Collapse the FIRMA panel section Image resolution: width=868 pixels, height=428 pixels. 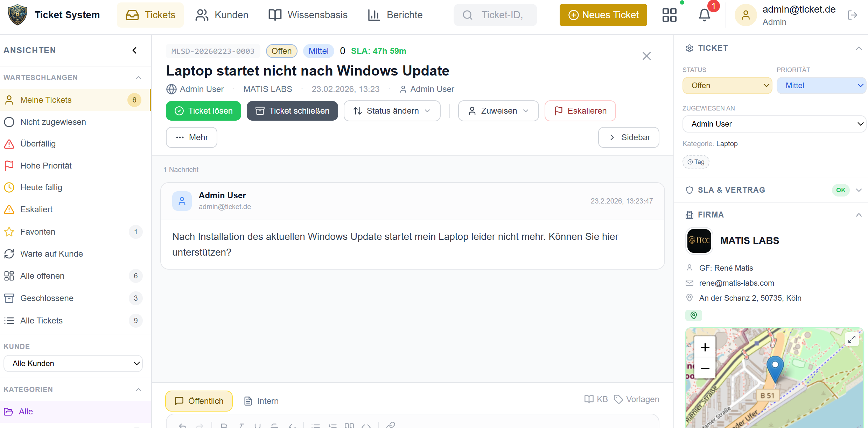(859, 214)
